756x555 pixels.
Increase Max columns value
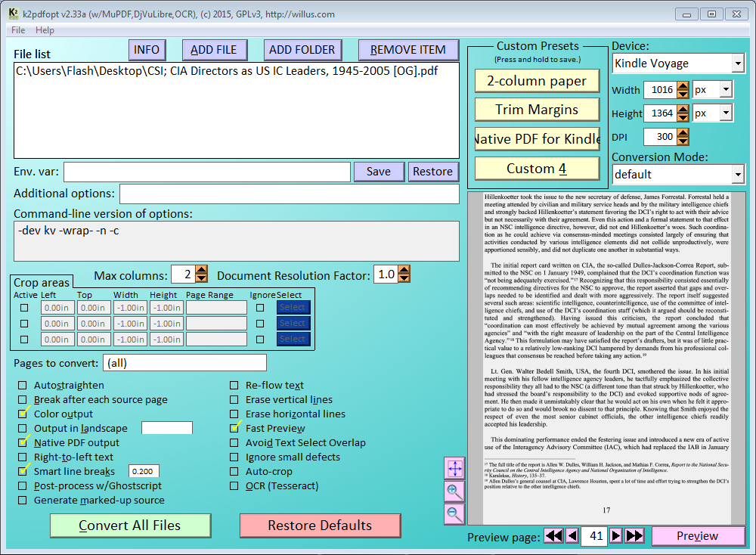tap(202, 270)
